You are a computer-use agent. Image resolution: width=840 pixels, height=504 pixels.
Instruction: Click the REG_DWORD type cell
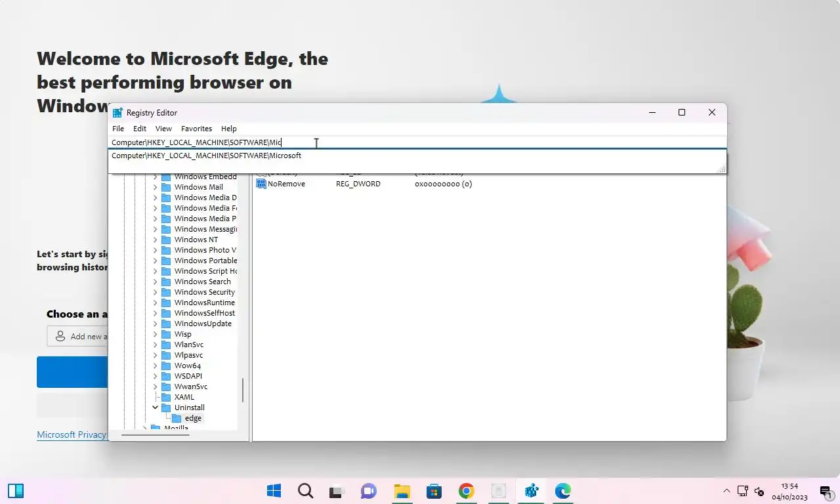coord(358,184)
